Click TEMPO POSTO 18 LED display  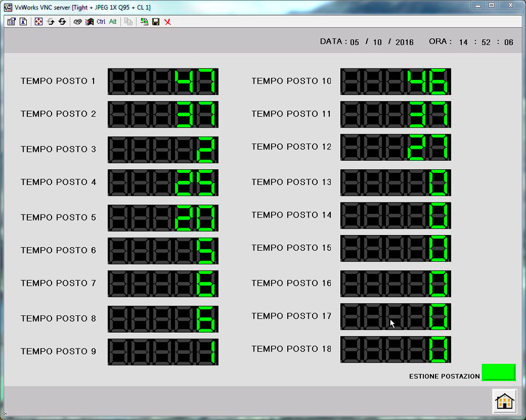[x=396, y=349]
